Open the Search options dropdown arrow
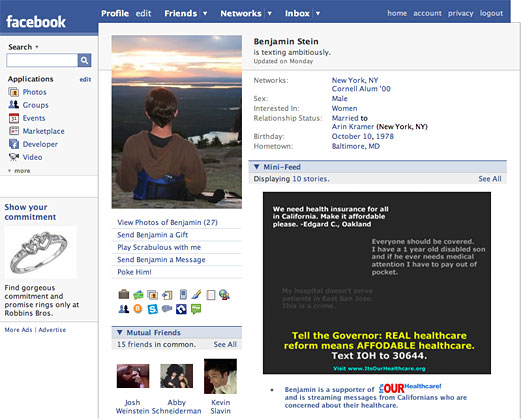Image resolution: width=525 pixels, height=420 pixels. [37, 47]
